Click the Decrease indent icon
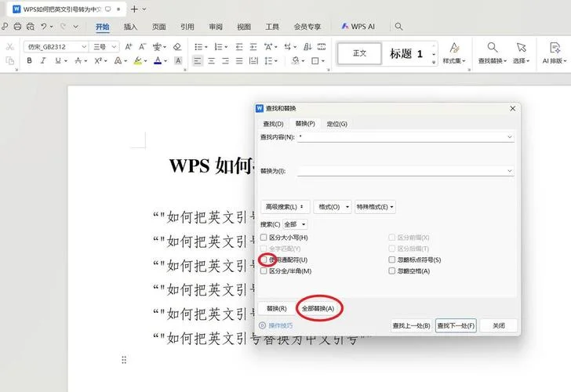 coord(239,46)
